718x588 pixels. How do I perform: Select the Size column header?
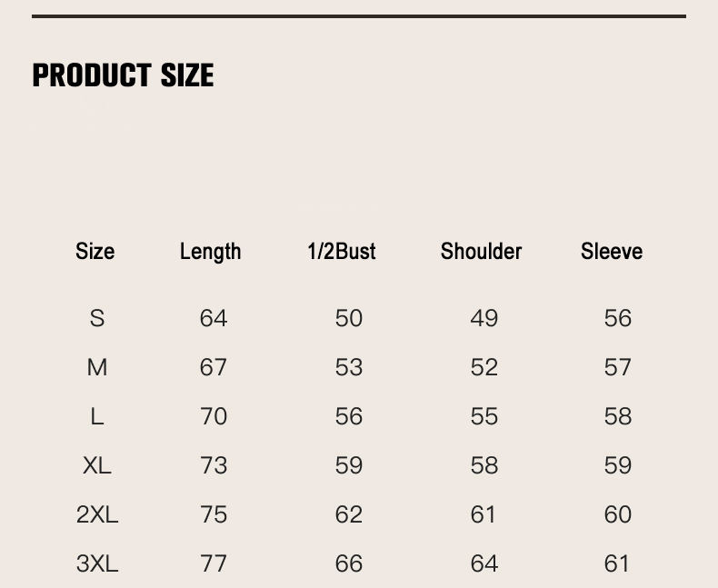pos(95,251)
